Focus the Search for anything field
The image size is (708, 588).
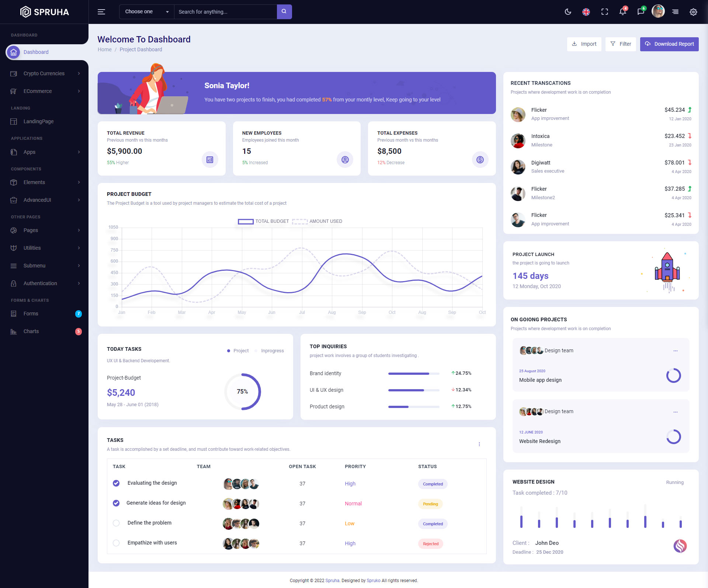225,12
